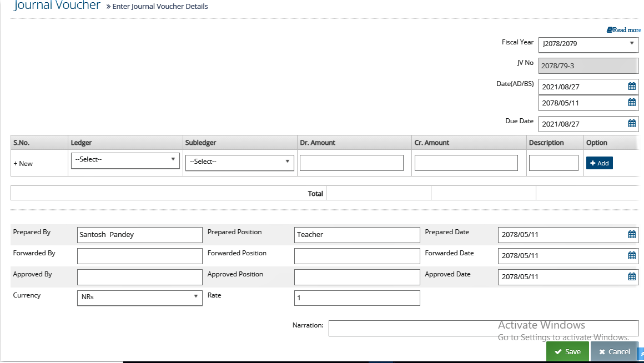Open calendar icon for Approved Date
Screen dimensions: 644x363
point(632,276)
